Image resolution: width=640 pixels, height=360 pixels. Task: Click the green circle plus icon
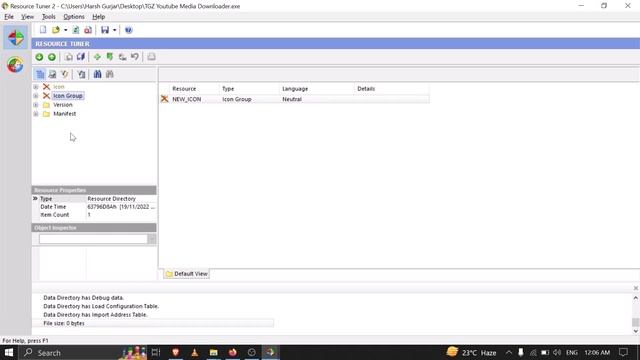[52, 57]
